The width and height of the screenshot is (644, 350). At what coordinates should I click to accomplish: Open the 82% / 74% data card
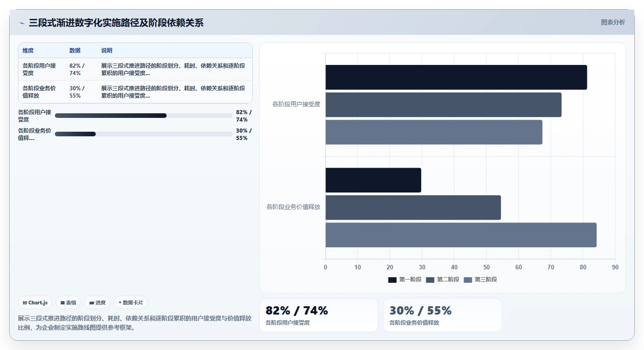coord(319,315)
